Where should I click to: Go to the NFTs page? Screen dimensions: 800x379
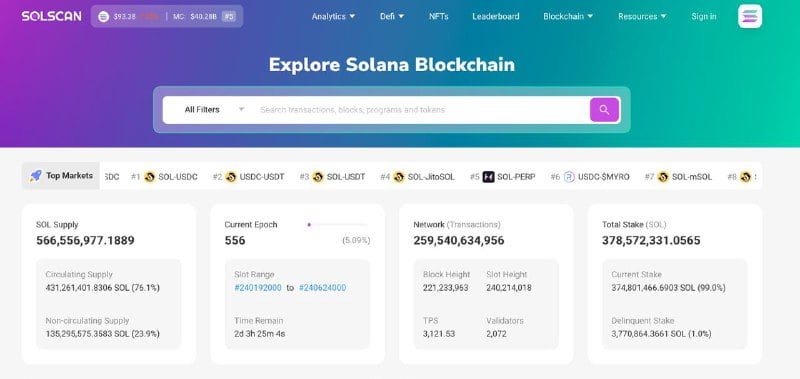(x=438, y=16)
